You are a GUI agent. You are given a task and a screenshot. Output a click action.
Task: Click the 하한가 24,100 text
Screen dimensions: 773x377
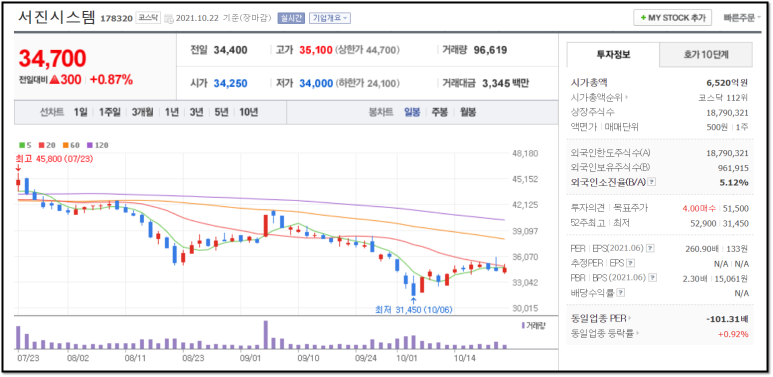367,84
